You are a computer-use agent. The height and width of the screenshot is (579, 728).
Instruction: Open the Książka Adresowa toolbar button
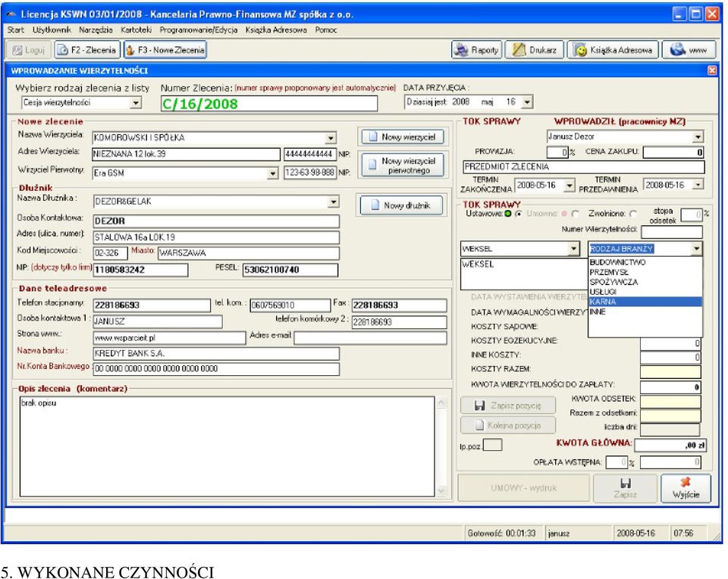coord(613,50)
